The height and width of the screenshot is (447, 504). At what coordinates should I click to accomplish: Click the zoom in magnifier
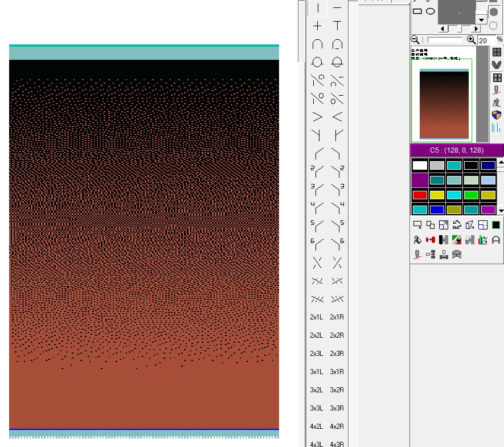(x=471, y=40)
